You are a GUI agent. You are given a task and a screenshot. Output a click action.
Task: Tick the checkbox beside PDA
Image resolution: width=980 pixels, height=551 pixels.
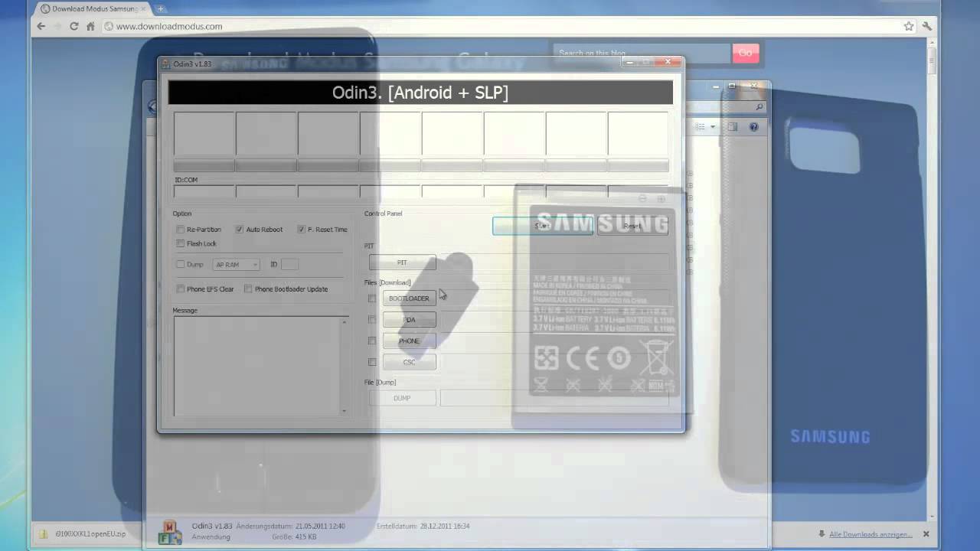[372, 320]
